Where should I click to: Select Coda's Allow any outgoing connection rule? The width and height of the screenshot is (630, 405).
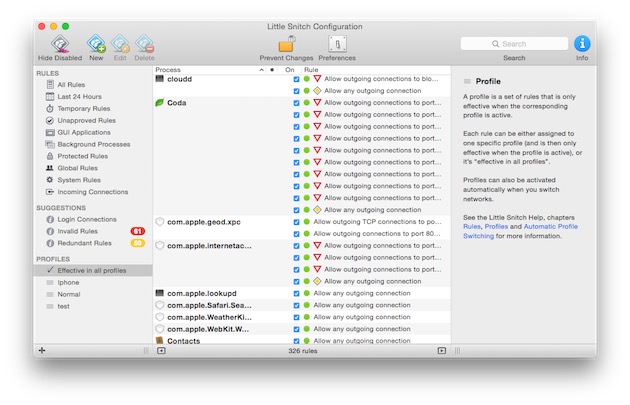(x=372, y=210)
